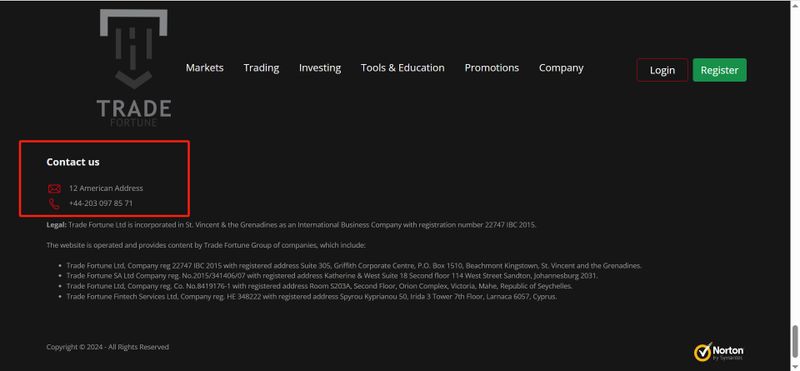Click the 'website is operated' sentence
Viewport: 800px width, 371px height.
pyautogui.click(x=206, y=245)
